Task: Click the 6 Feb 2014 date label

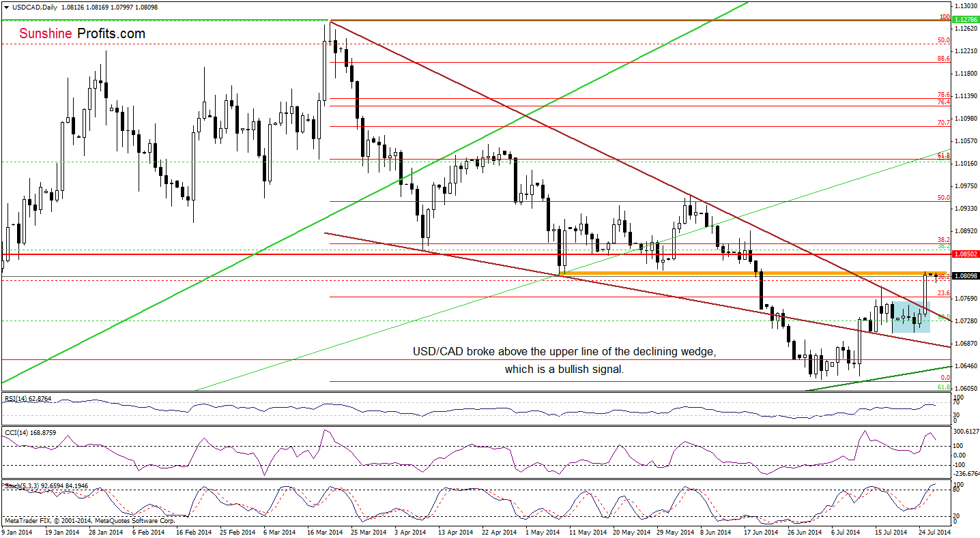Action: point(147,531)
